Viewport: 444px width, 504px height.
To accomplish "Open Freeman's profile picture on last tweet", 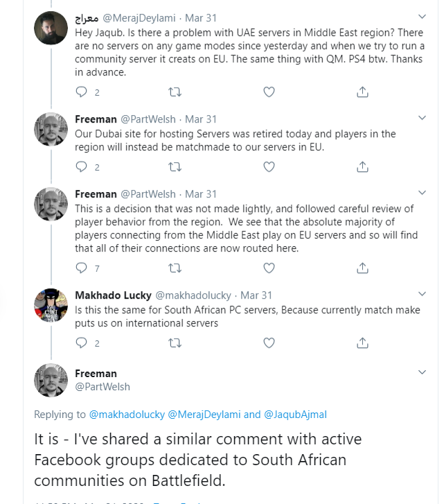I will click(51, 380).
